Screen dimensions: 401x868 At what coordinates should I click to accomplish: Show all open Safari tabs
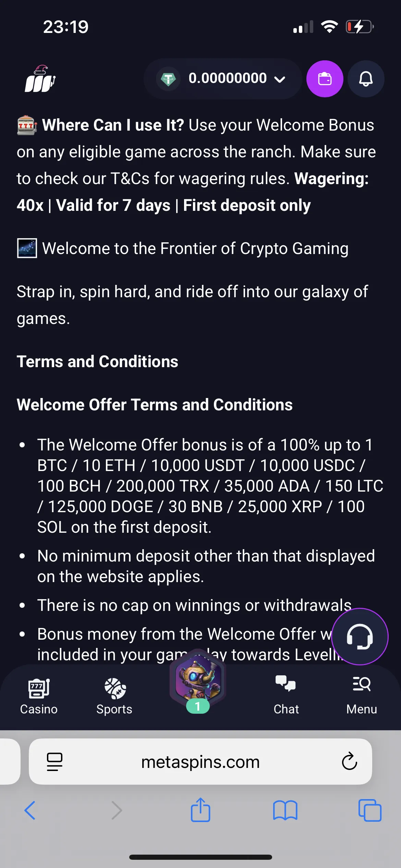click(x=369, y=811)
